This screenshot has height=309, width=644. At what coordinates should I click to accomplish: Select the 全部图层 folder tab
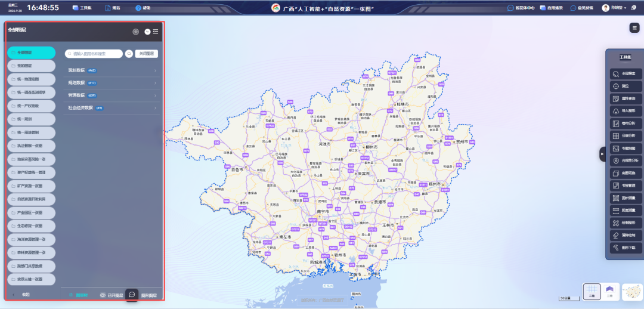click(31, 52)
